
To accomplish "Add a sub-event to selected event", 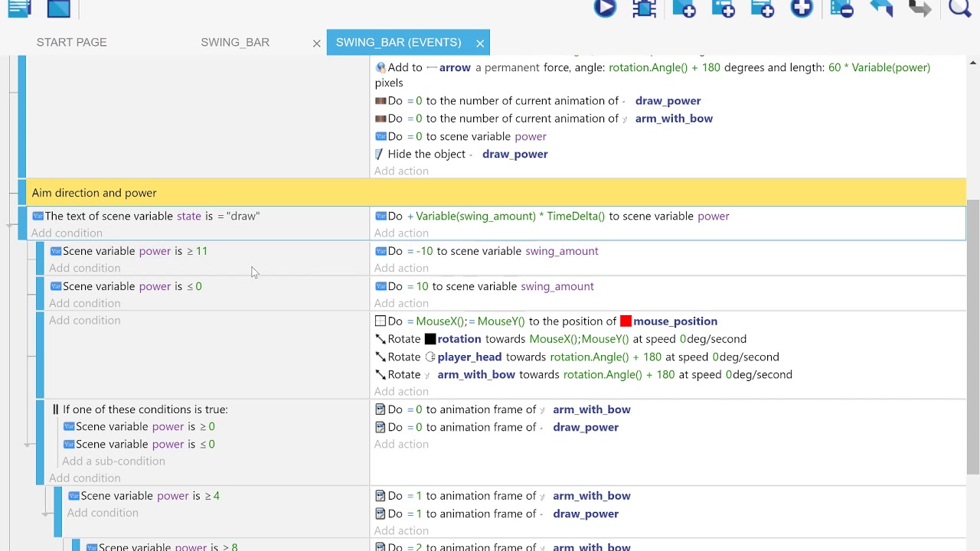I will point(723,8).
